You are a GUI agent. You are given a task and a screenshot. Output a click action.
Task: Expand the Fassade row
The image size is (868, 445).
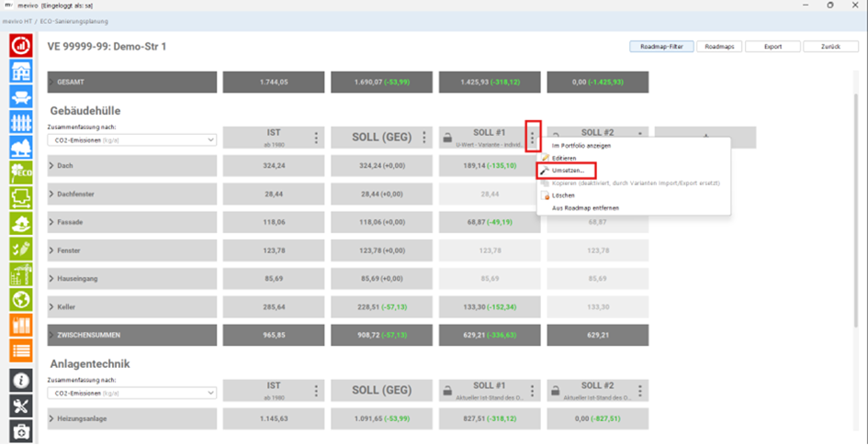[x=51, y=222]
